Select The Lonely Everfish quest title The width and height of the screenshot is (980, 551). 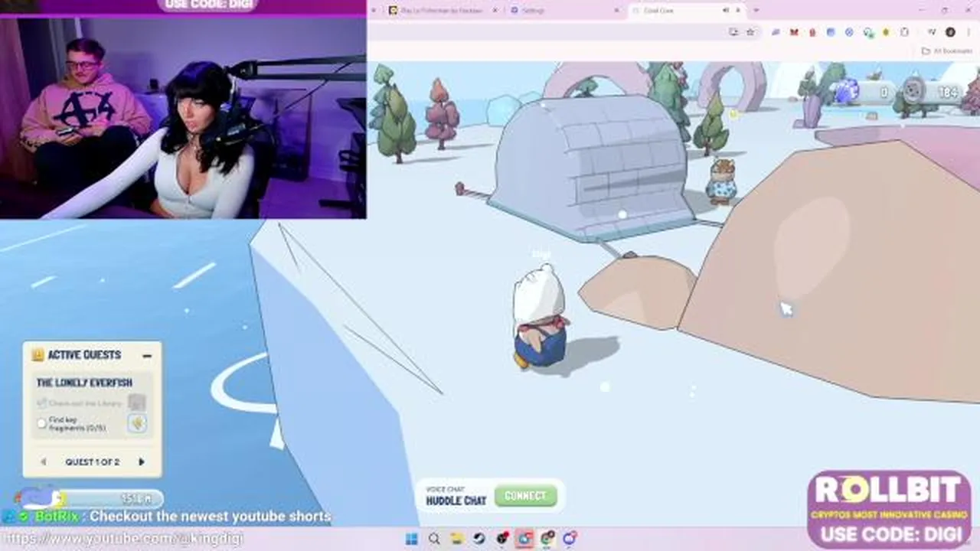[84, 383]
